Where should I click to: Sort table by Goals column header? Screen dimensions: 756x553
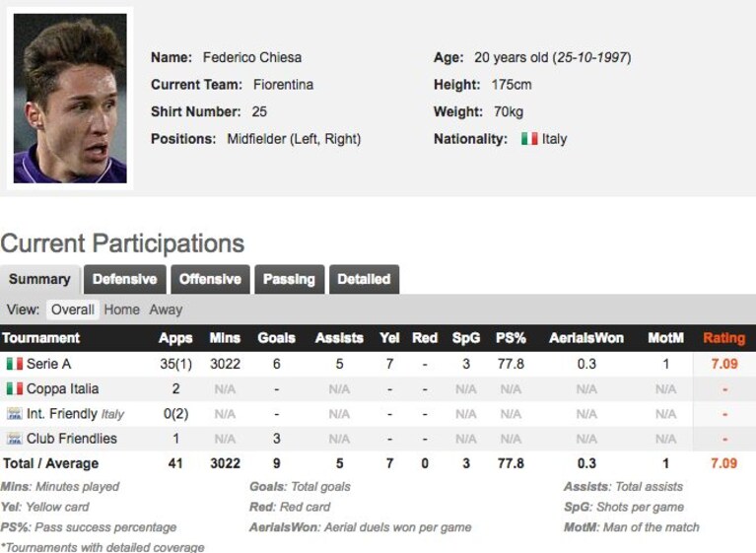point(276,338)
